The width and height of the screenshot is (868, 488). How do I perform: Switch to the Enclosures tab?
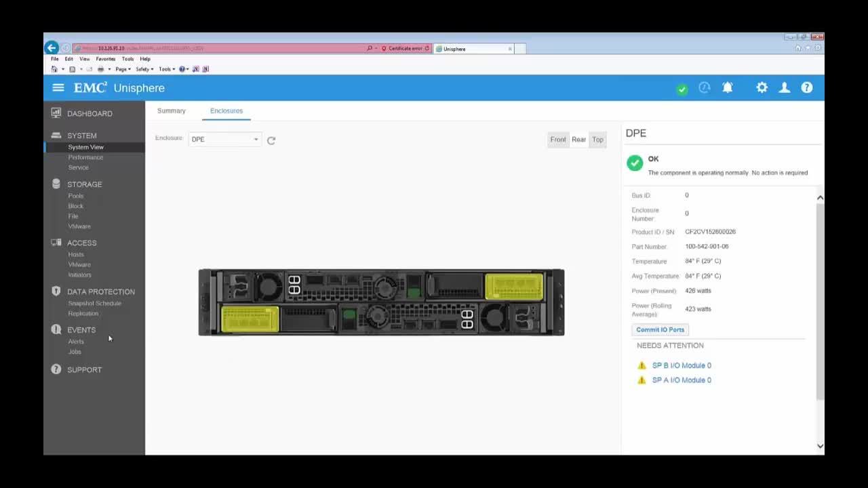tap(226, 110)
